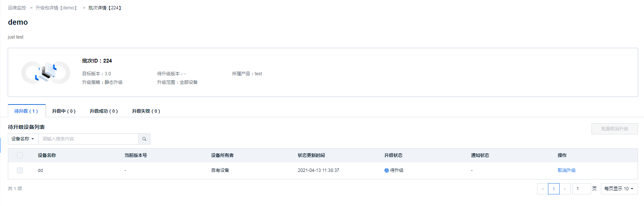Switch to the 升级成功 (0) tab
The width and height of the screenshot is (644, 206).
coord(104,111)
